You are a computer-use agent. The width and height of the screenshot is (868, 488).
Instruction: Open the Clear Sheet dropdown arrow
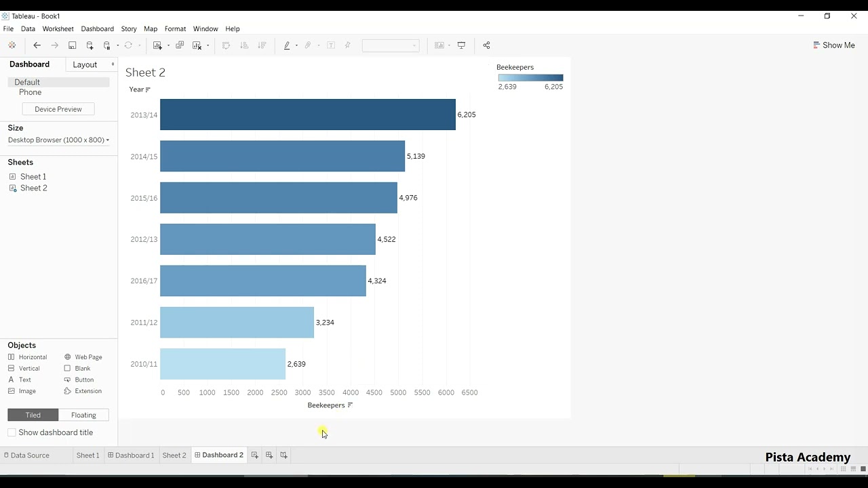[208, 45]
